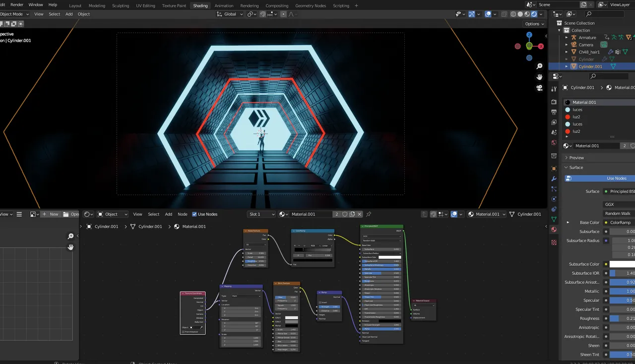Image resolution: width=635 pixels, height=364 pixels.
Task: Open the Window menu
Action: pyautogui.click(x=36, y=4)
